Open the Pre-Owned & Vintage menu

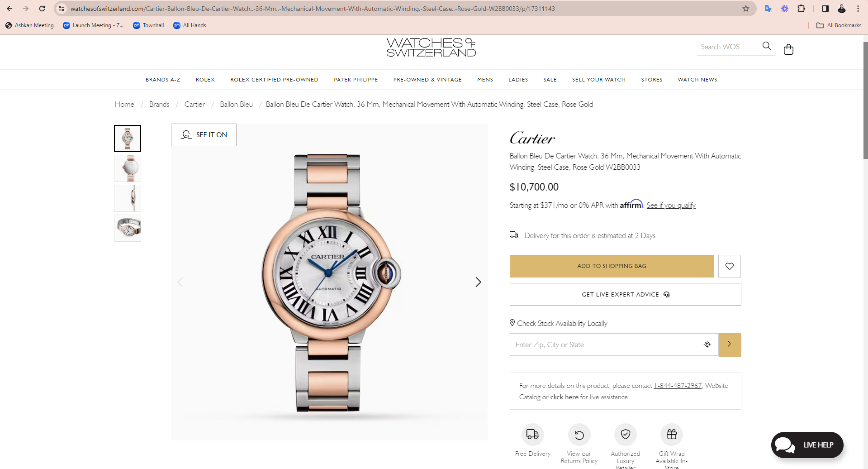pyautogui.click(x=427, y=80)
